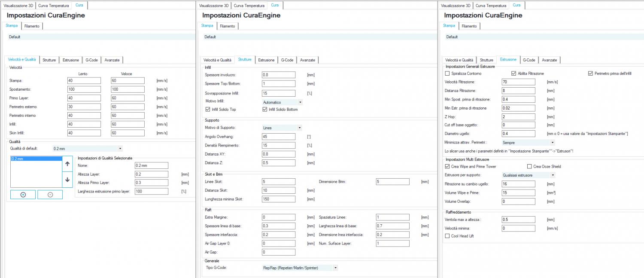Remove quality profile with the minus button
Viewport: 644px width, 278px height.
click(x=50, y=195)
